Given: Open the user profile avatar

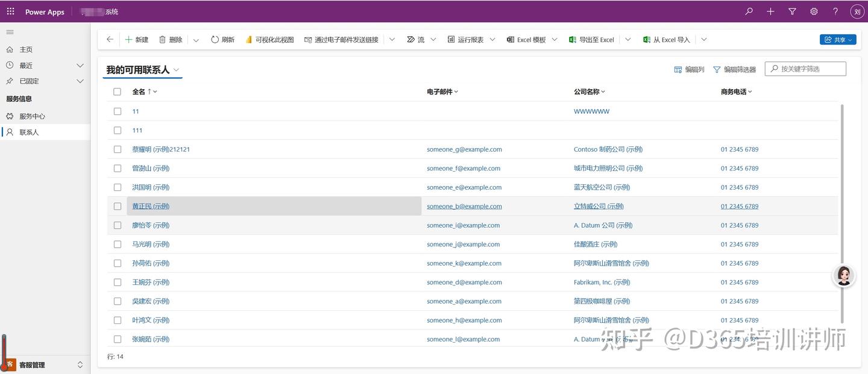Looking at the screenshot, I should (857, 11).
